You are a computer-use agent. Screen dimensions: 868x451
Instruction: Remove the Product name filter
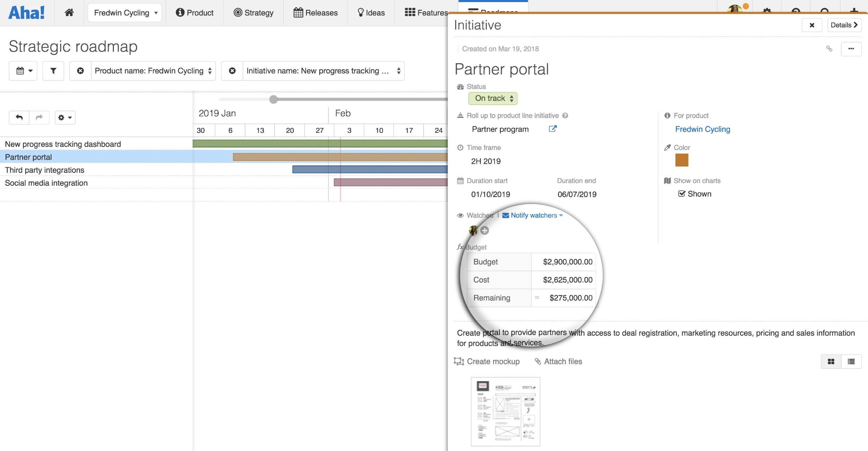[80, 71]
